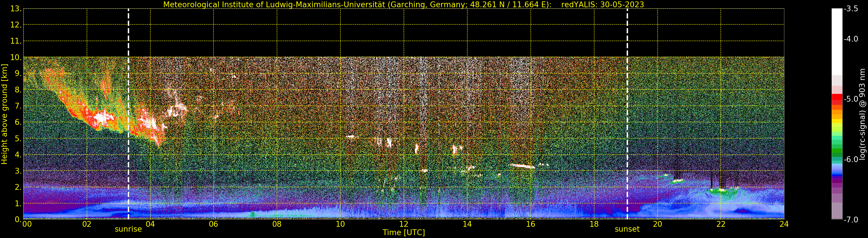Click the sunset dashed white vertical marker
Viewport: 868px width, 238px height.
627,114
